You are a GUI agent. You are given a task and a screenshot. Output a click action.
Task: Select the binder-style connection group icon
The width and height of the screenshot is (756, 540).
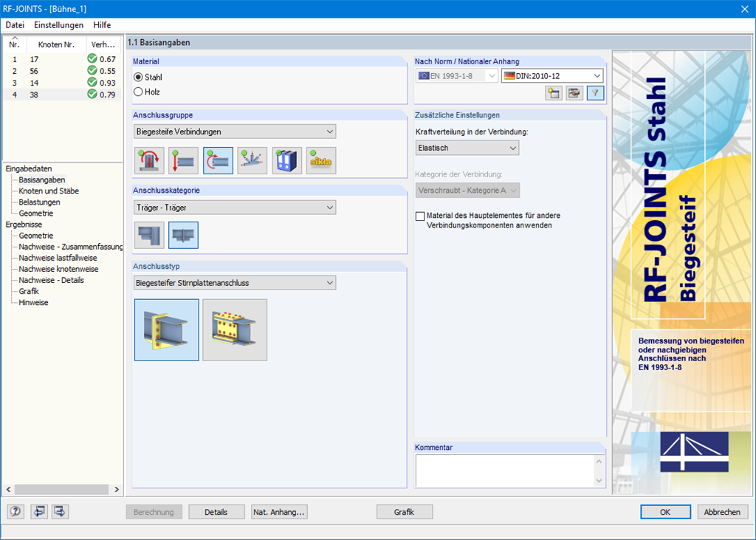287,161
